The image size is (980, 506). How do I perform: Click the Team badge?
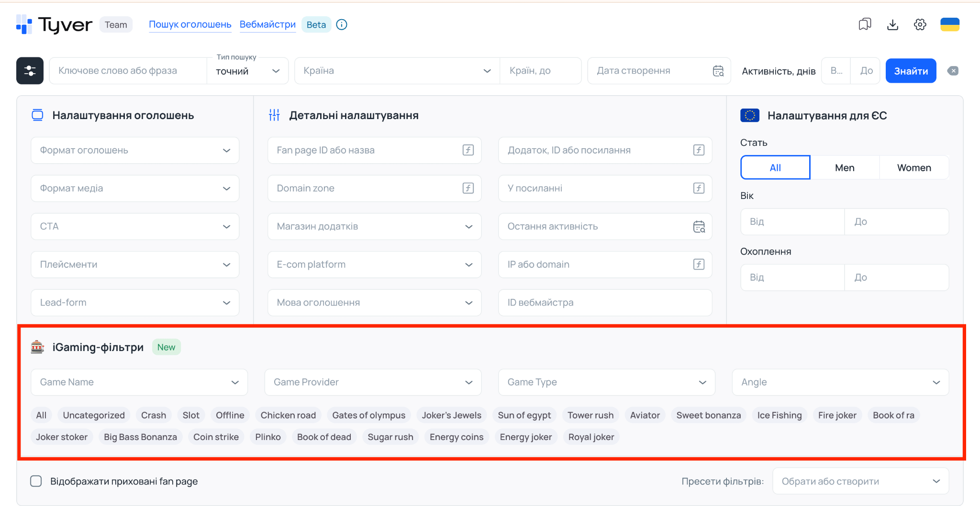pyautogui.click(x=116, y=24)
